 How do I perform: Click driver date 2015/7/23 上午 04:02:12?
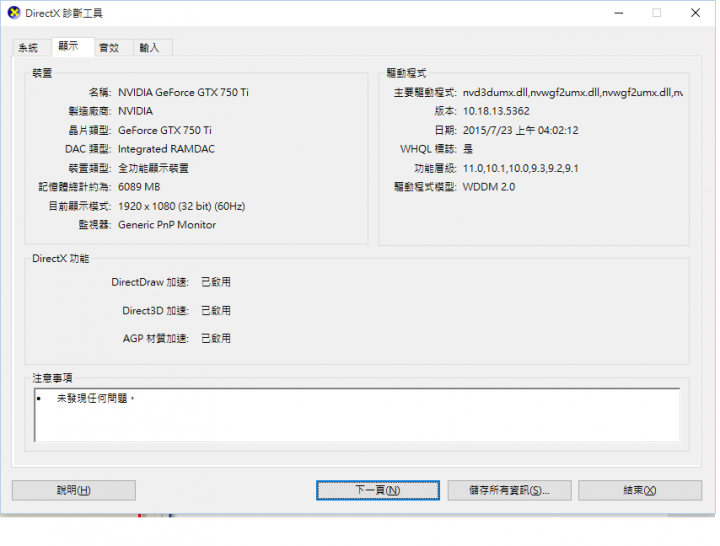[520, 130]
